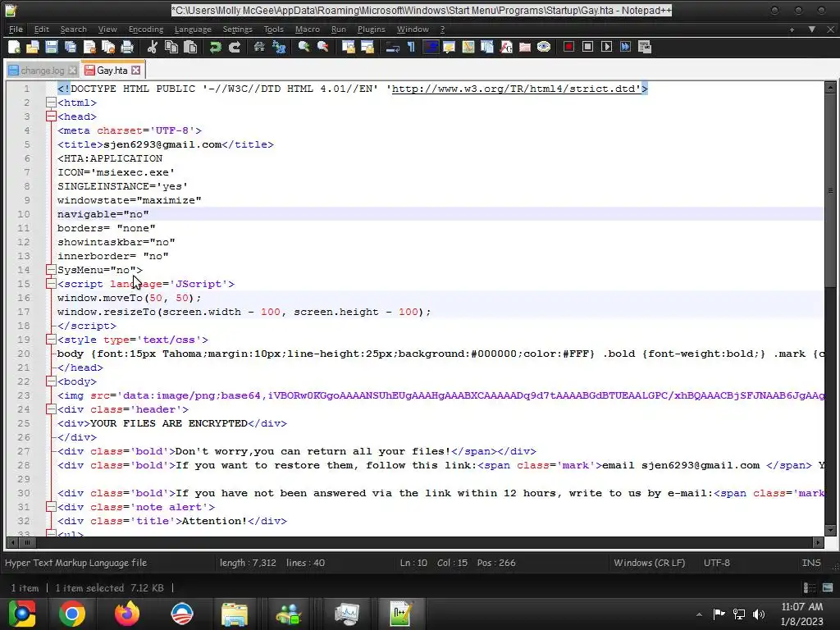Click the Copy toolbar icon
The width and height of the screenshot is (840, 630).
[x=171, y=47]
